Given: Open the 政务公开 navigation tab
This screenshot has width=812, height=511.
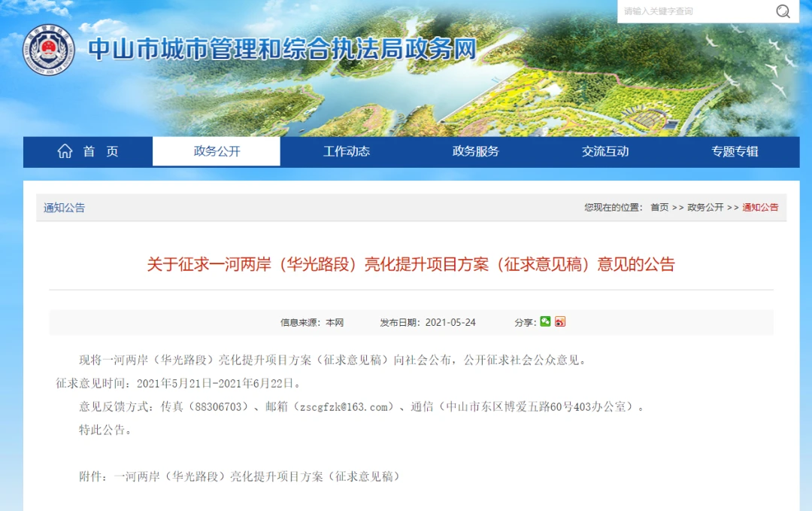Looking at the screenshot, I should pos(217,151).
